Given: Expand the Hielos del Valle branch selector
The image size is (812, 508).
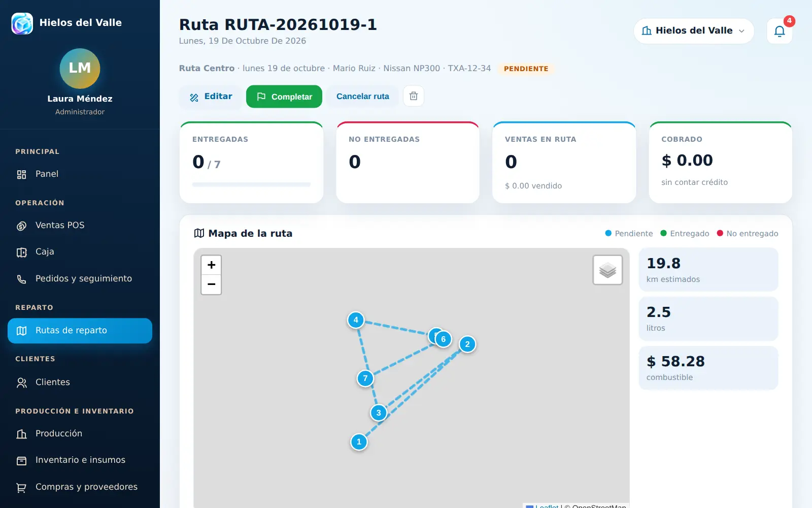Looking at the screenshot, I should click(x=694, y=31).
